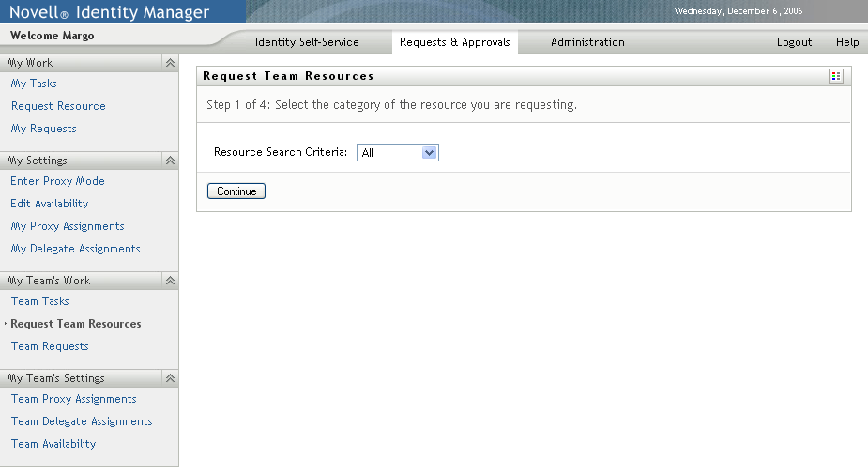This screenshot has width=868, height=474.
Task: Click the Step 1 of 4 instruction text
Action: pyautogui.click(x=391, y=105)
